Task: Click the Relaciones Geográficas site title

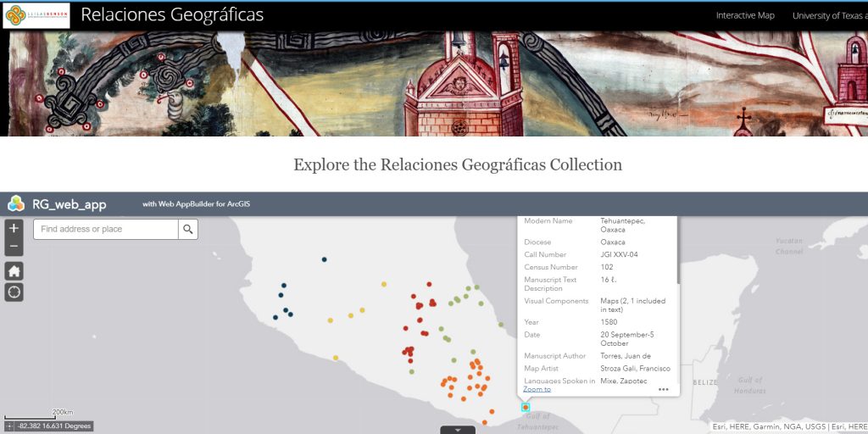Action: pos(172,15)
